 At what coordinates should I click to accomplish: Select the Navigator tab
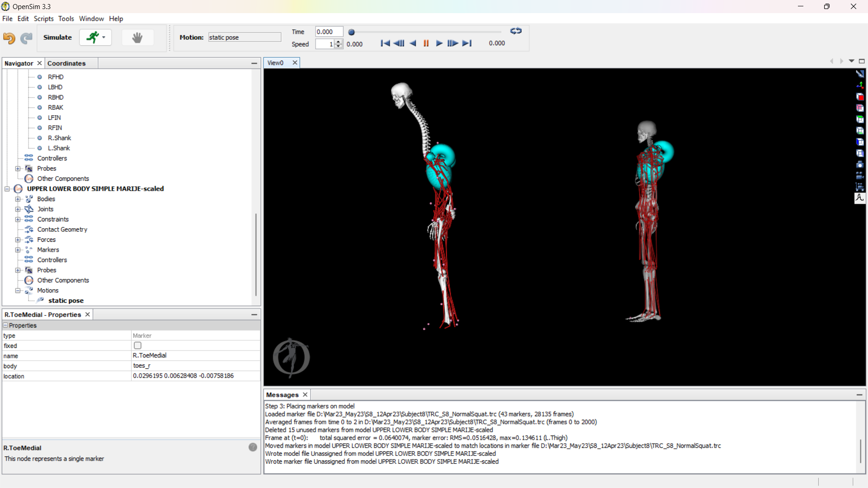(x=19, y=63)
